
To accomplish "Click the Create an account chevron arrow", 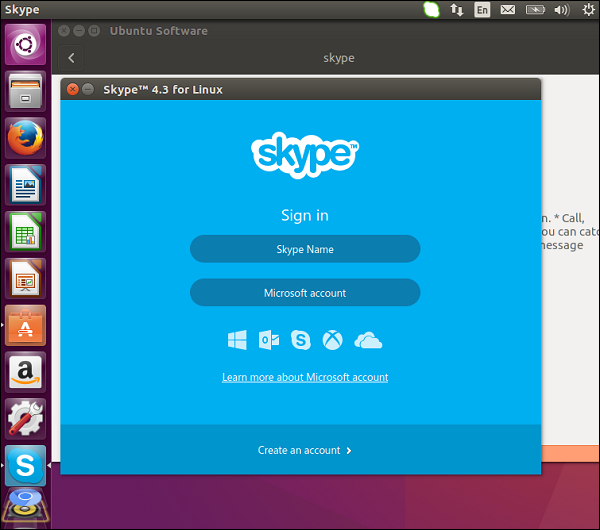I will pos(349,451).
